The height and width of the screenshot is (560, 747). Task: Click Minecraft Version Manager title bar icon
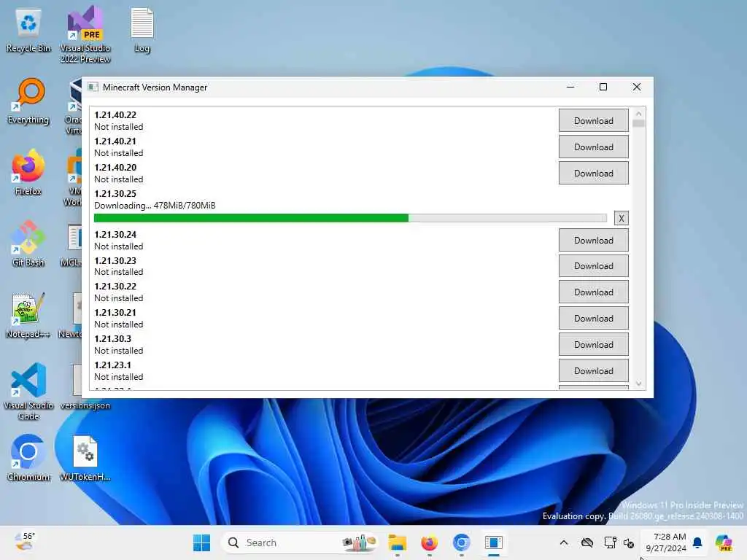point(93,87)
